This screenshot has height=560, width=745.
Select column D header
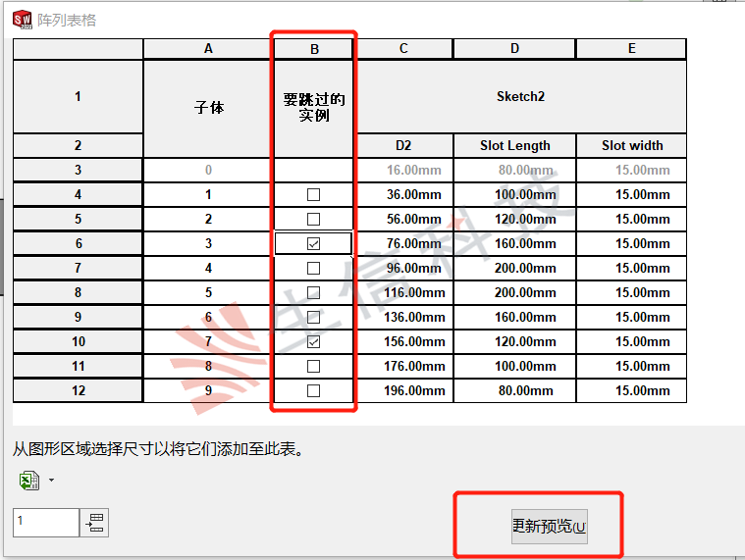pyautogui.click(x=514, y=48)
